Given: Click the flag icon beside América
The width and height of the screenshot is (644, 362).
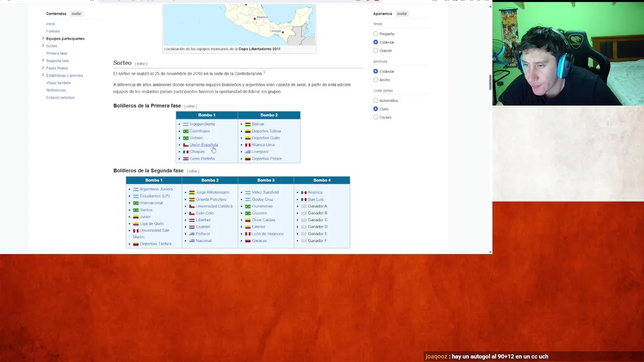Looking at the screenshot, I should [304, 193].
